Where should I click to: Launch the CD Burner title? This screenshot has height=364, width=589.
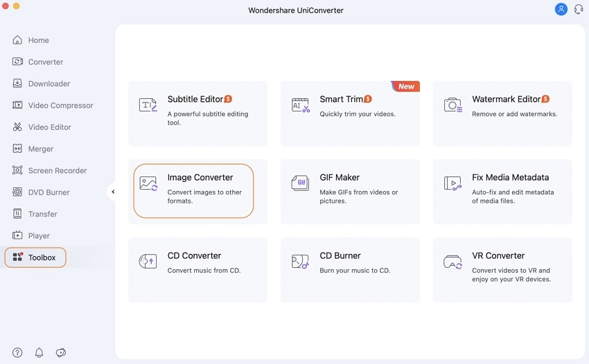pyautogui.click(x=340, y=255)
